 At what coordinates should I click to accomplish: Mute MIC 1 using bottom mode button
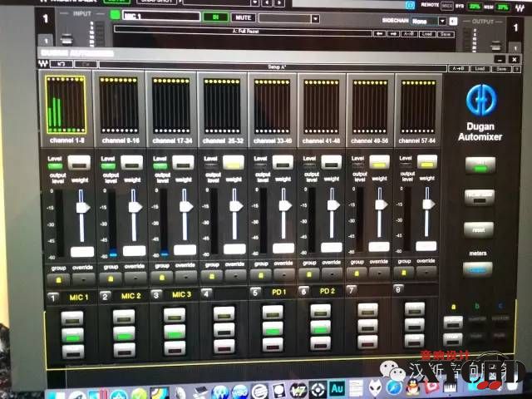click(72, 352)
